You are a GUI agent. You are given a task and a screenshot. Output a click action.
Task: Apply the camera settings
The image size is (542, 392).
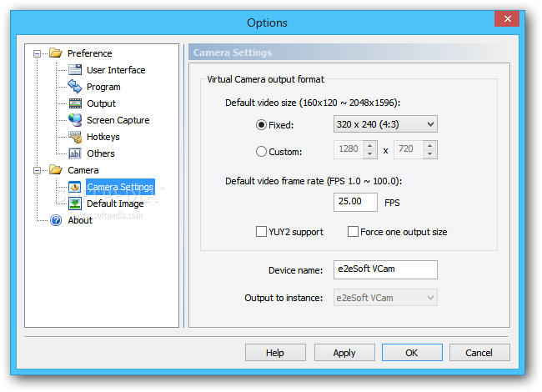[344, 353]
